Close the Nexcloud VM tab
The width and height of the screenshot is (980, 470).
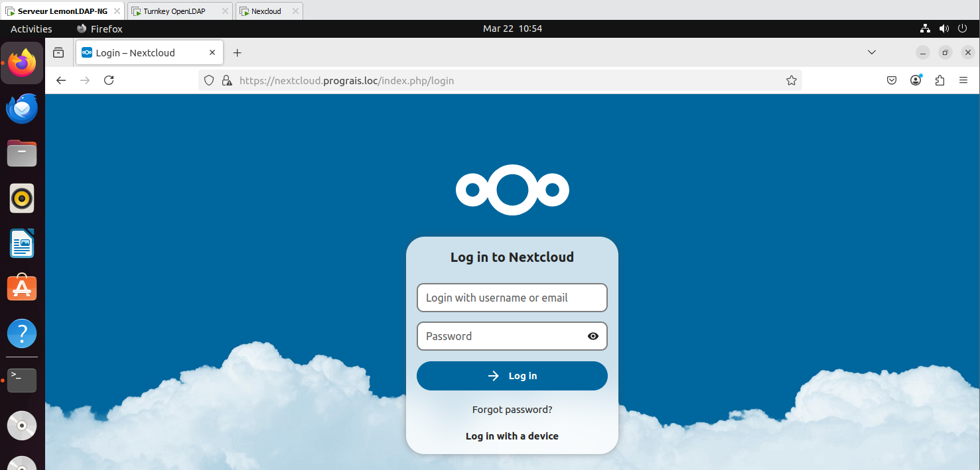(295, 11)
